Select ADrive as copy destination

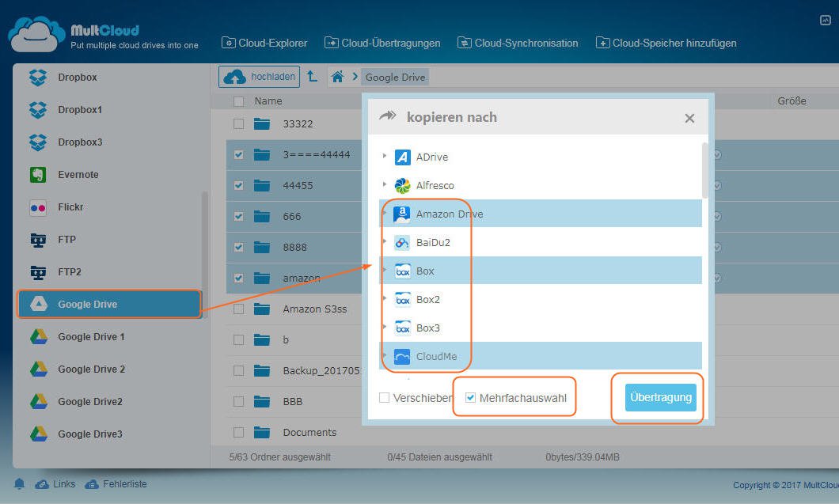[x=432, y=157]
